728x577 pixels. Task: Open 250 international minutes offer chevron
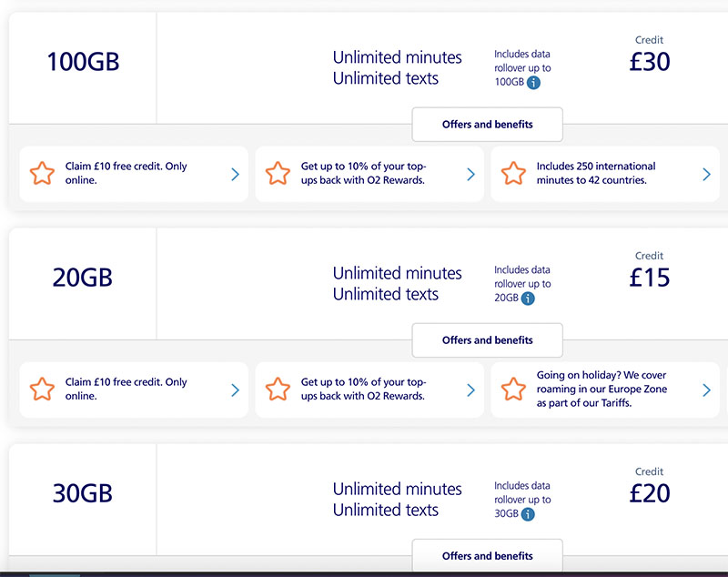(706, 174)
